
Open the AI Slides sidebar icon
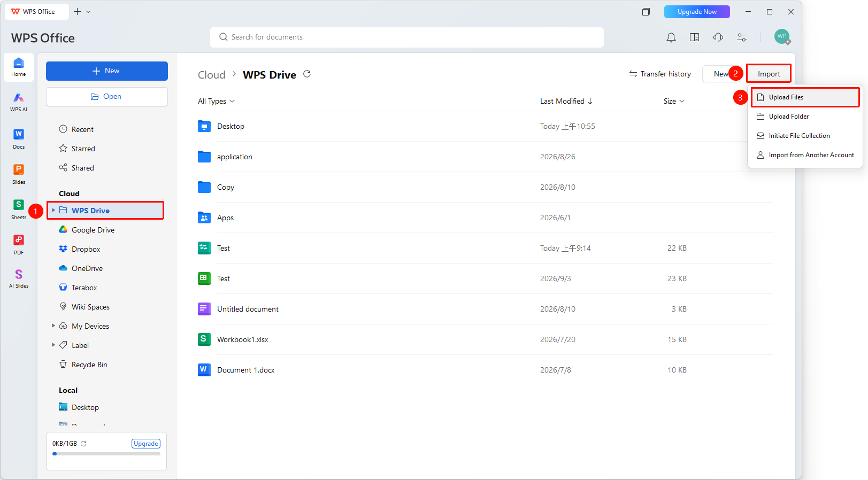(x=19, y=278)
